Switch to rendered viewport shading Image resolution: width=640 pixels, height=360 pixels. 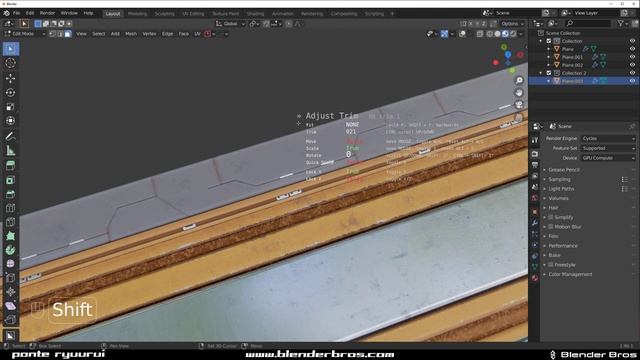point(513,34)
